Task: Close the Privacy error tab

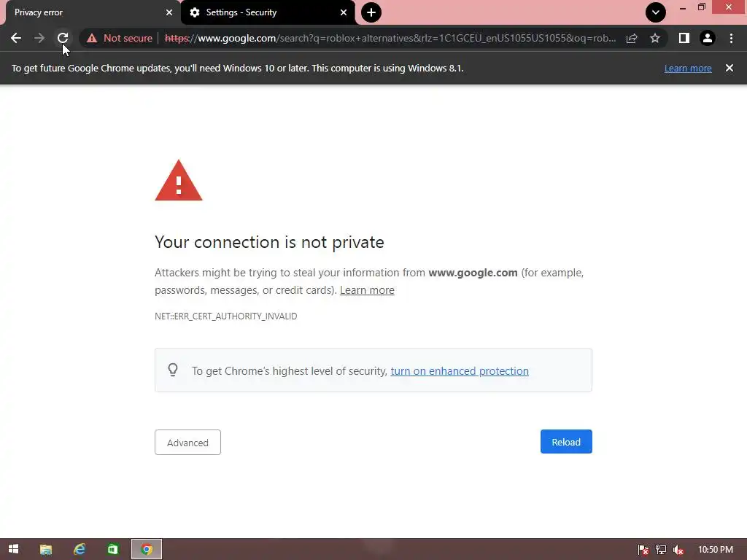Action: click(x=169, y=12)
